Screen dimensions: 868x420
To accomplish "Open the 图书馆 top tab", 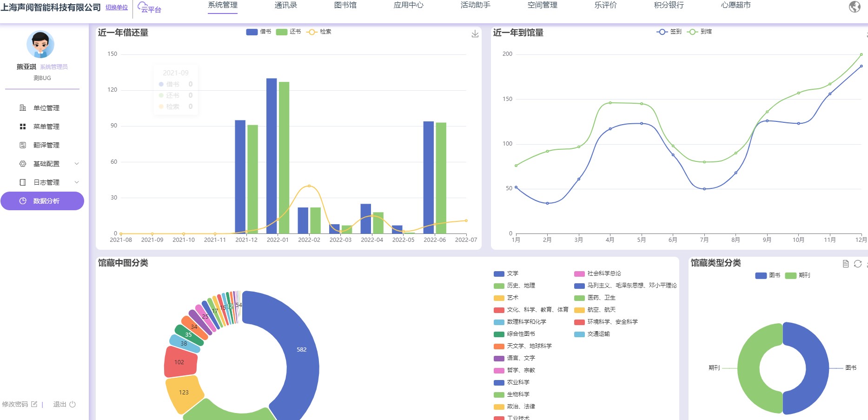I will point(345,5).
